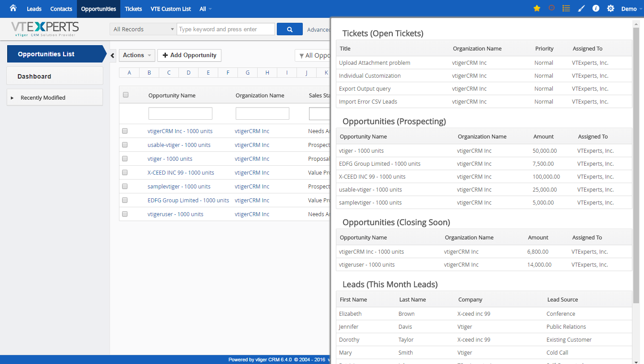Open the All modules dropdown in top bar
This screenshot has width=644, height=364.
click(206, 9)
